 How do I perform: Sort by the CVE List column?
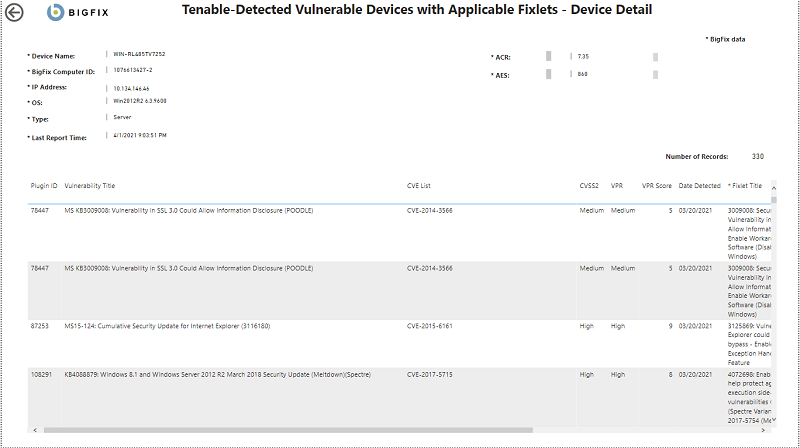[x=419, y=186]
